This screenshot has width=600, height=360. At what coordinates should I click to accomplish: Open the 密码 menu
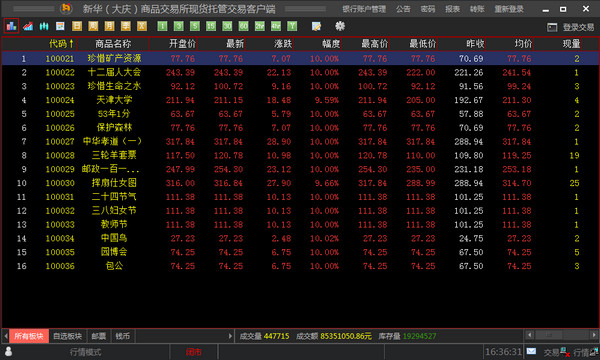click(427, 9)
